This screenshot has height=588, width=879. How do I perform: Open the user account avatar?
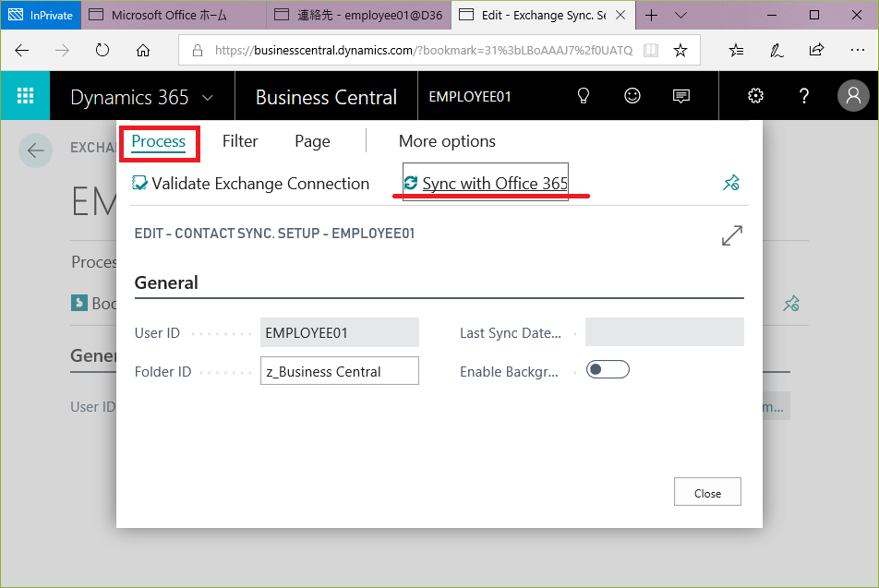[853, 96]
